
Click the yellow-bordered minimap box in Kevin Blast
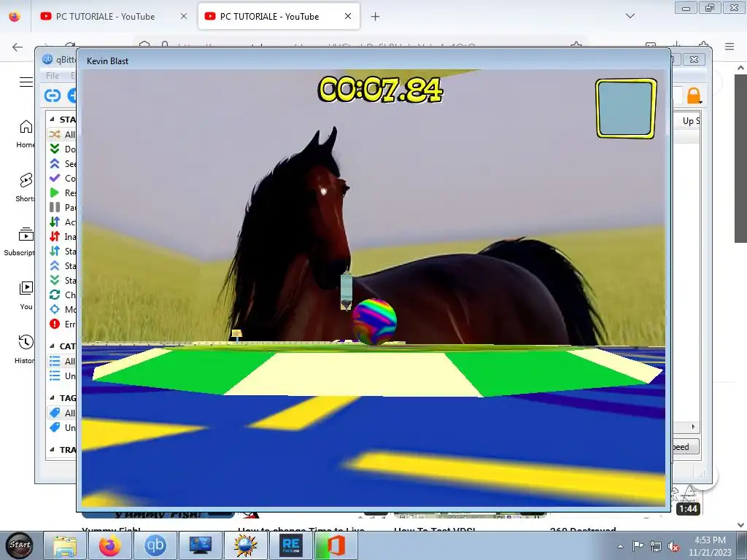click(626, 109)
